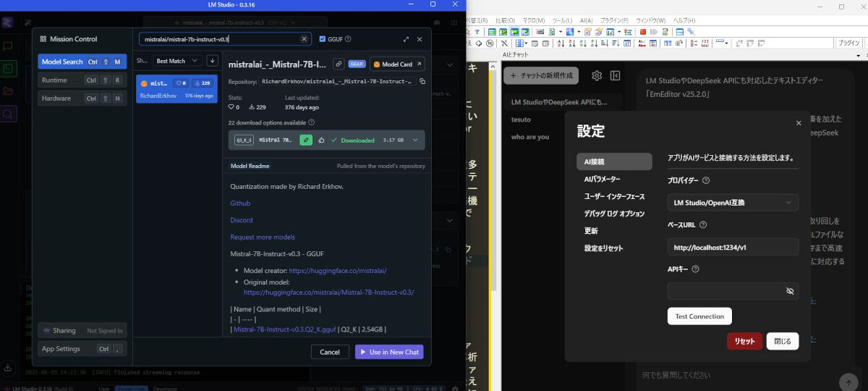Open the Developer terminal icon in LM Studio sidebar
The image size is (868, 391).
point(8,69)
